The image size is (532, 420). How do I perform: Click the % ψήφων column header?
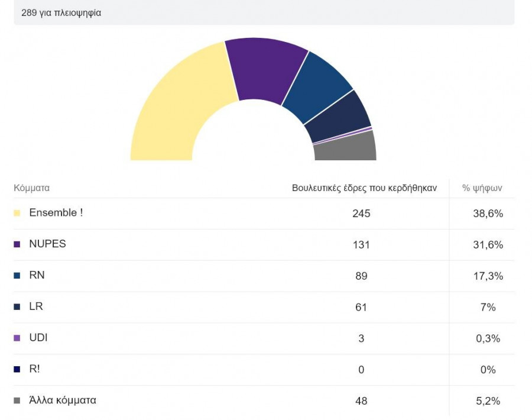coord(482,188)
